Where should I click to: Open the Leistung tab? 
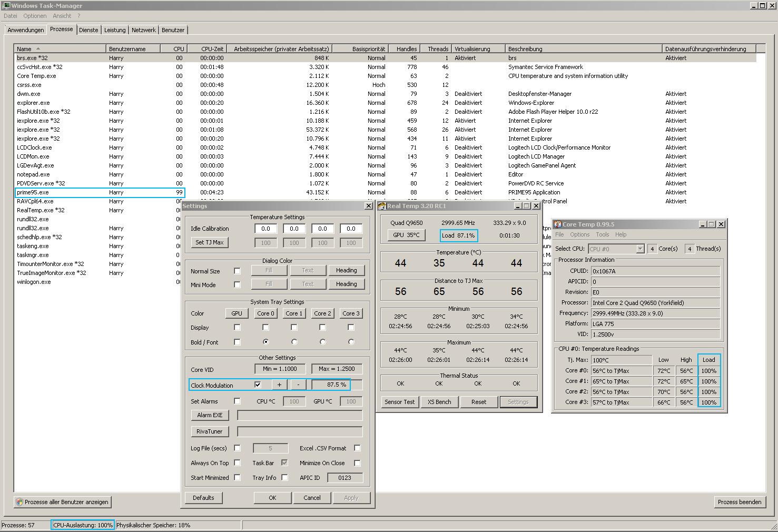(115, 30)
